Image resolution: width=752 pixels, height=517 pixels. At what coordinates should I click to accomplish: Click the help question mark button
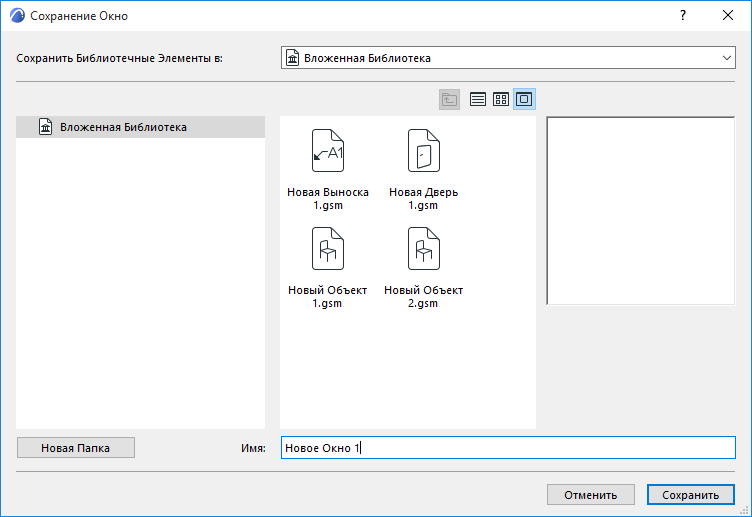(x=683, y=15)
